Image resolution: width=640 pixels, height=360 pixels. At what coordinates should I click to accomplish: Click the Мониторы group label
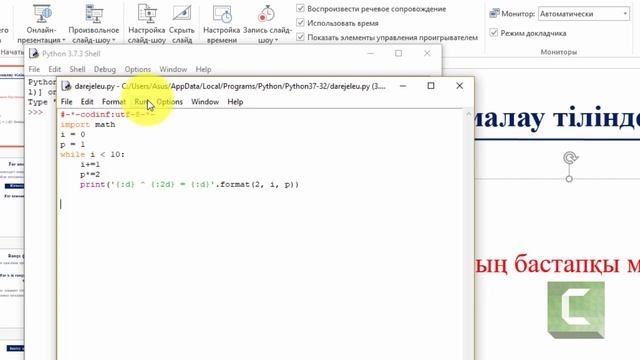tap(559, 52)
